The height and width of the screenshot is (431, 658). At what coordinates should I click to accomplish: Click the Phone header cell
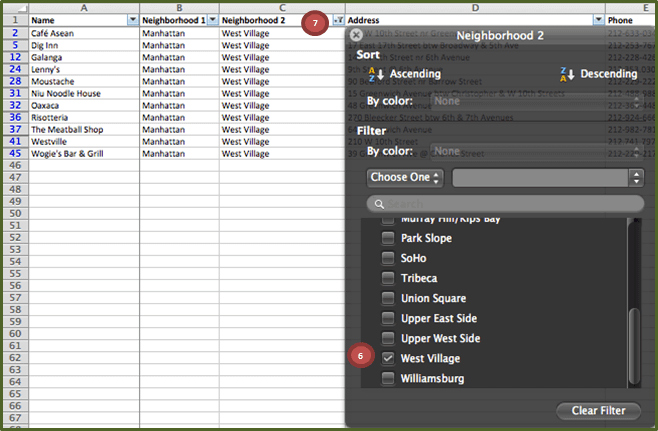[x=630, y=20]
